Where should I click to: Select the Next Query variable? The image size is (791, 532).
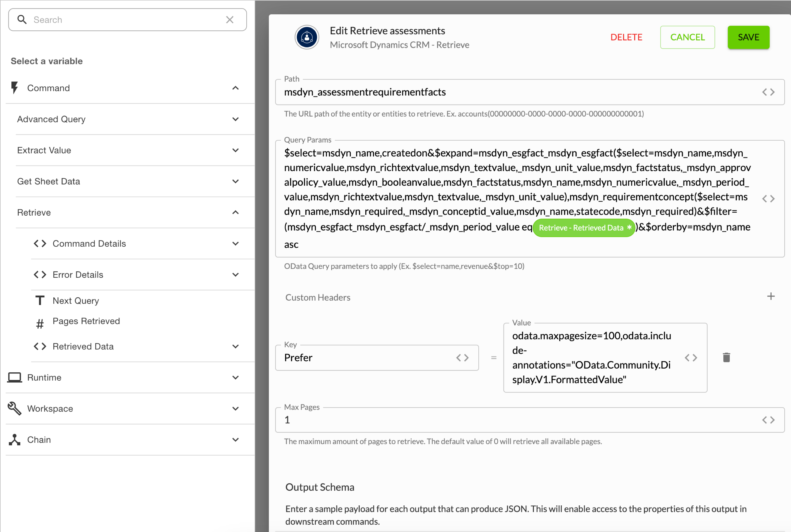(x=76, y=301)
